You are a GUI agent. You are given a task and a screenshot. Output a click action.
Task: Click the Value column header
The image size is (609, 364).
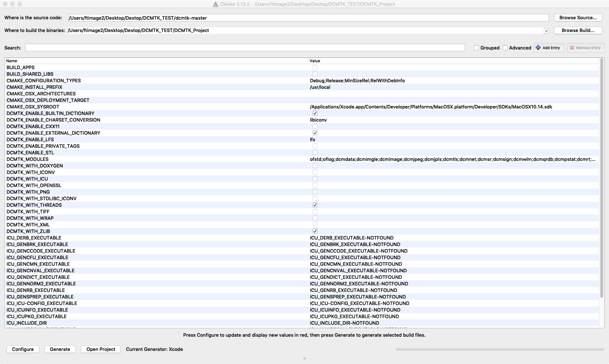(453, 61)
